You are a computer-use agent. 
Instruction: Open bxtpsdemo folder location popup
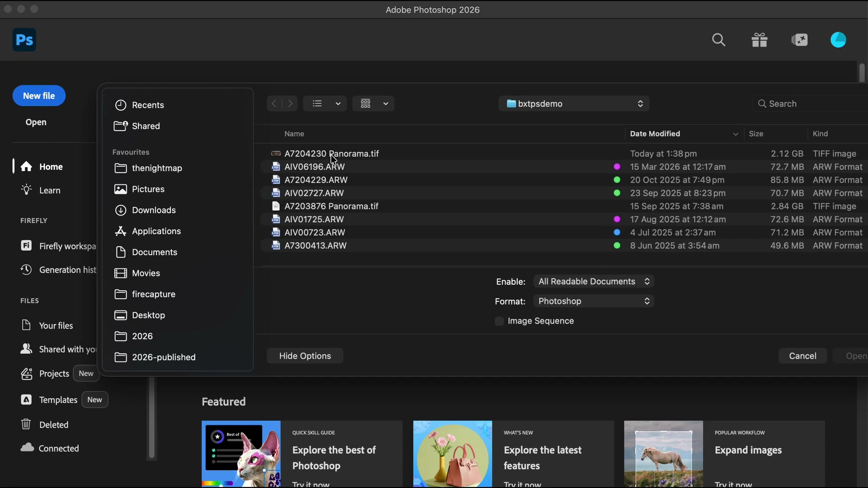coord(574,103)
